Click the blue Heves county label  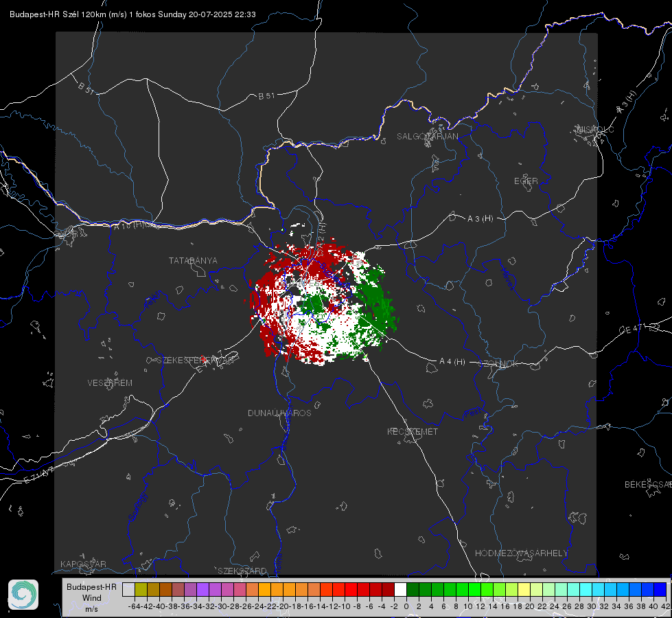pyautogui.click(x=507, y=279)
